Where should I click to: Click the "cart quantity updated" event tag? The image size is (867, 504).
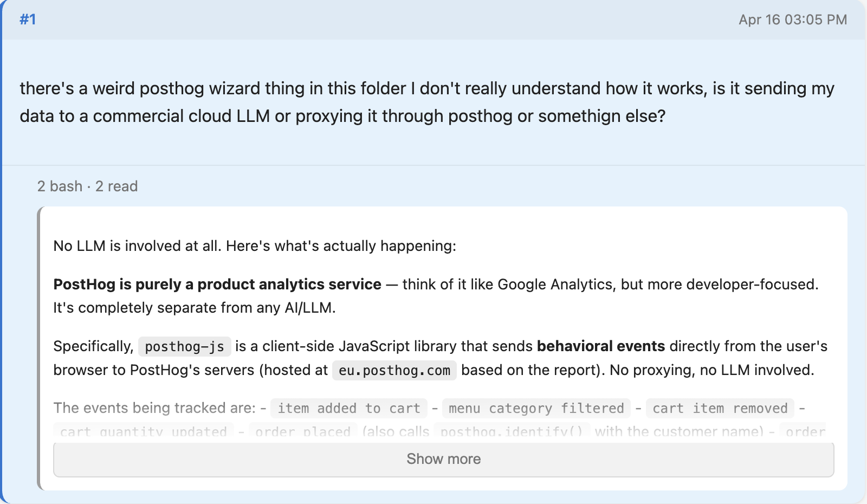[x=144, y=431]
